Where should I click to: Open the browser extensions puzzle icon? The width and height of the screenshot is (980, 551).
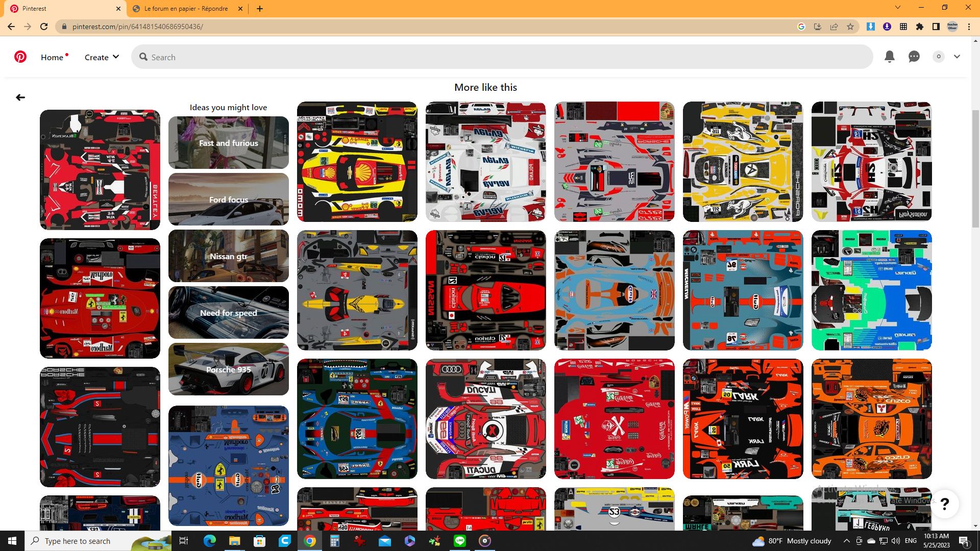click(920, 27)
